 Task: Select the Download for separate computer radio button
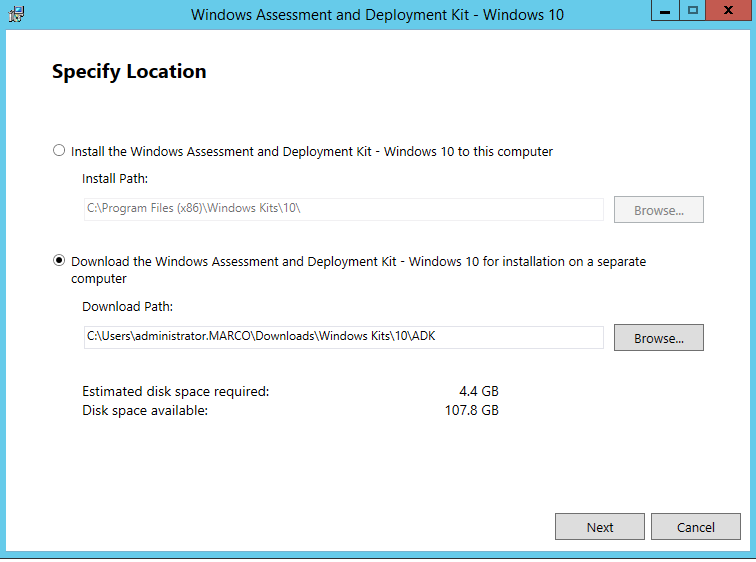59,261
